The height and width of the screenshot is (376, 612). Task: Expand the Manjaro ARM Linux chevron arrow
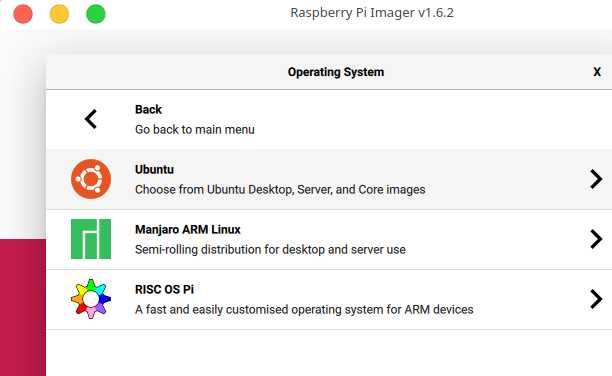point(596,239)
